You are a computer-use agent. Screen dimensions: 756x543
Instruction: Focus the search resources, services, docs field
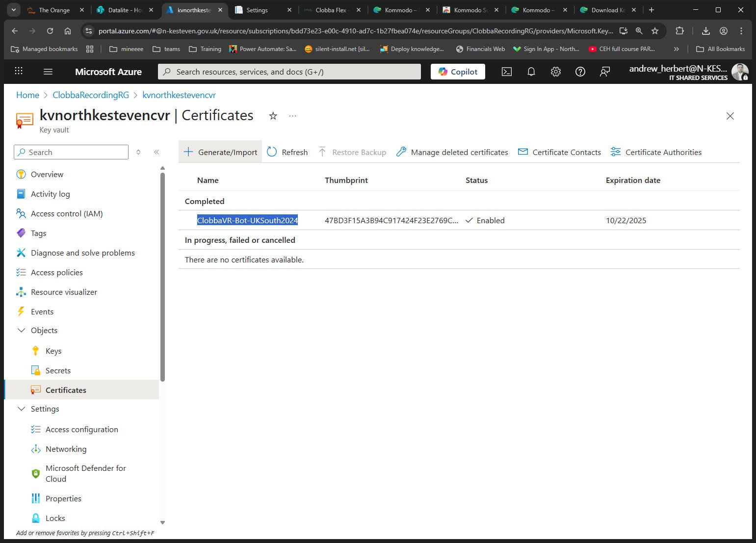[x=289, y=72]
